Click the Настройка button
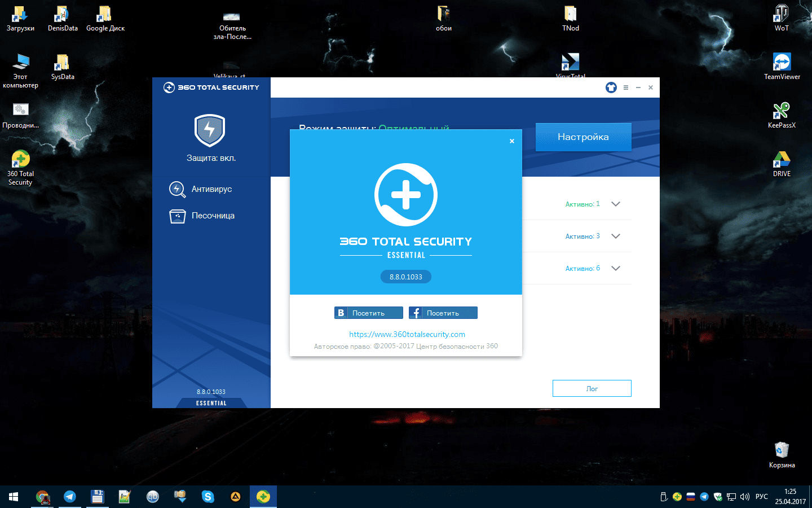The width and height of the screenshot is (812, 508). [x=583, y=137]
